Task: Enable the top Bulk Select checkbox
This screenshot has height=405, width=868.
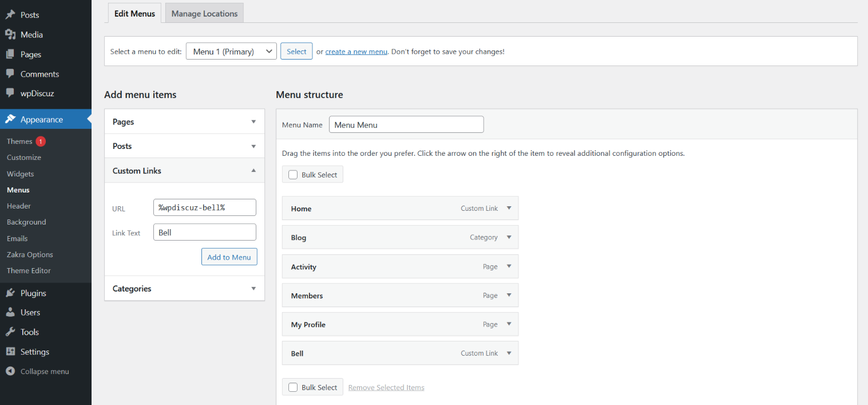Action: 293,175
